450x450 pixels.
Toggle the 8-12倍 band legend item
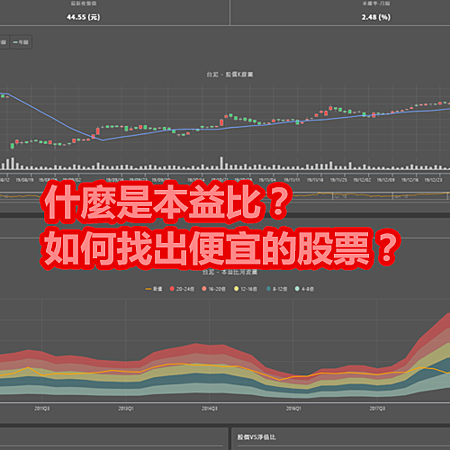[x=277, y=289]
